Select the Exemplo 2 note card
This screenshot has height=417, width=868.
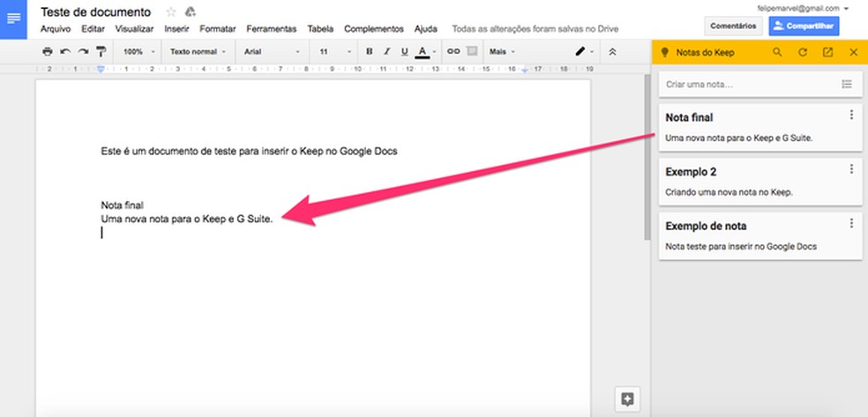point(760,182)
